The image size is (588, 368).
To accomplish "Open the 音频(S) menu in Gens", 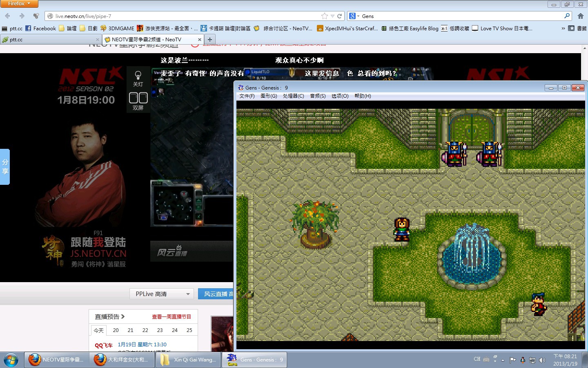I will (x=318, y=96).
